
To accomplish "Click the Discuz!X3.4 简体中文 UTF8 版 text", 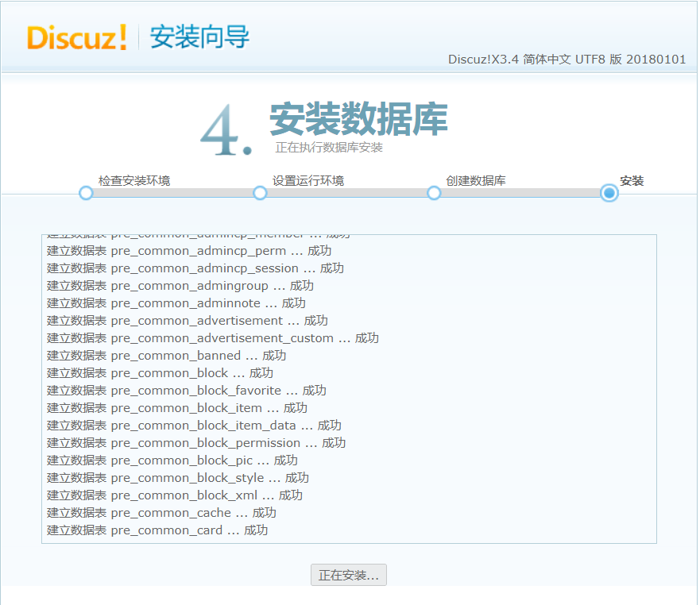I will 567,60.
